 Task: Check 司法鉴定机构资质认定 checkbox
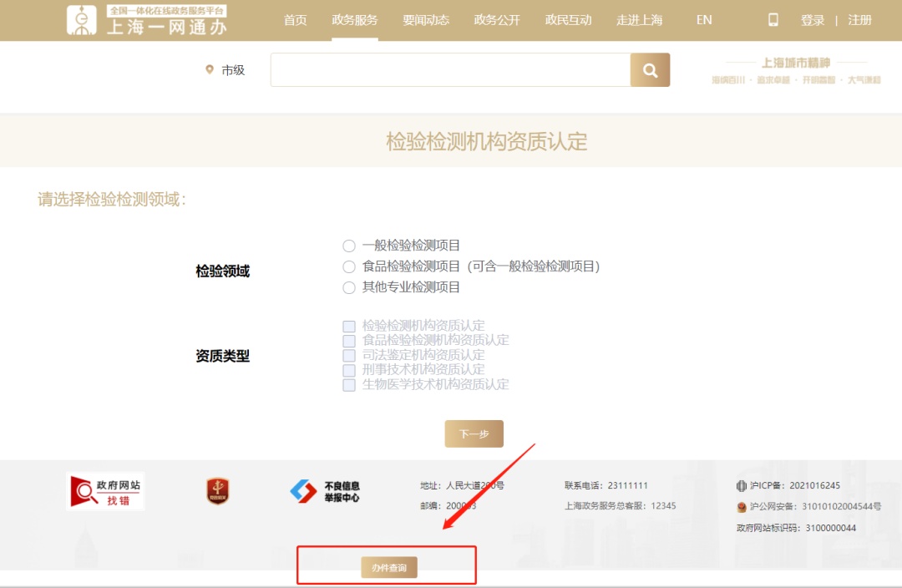pos(348,356)
